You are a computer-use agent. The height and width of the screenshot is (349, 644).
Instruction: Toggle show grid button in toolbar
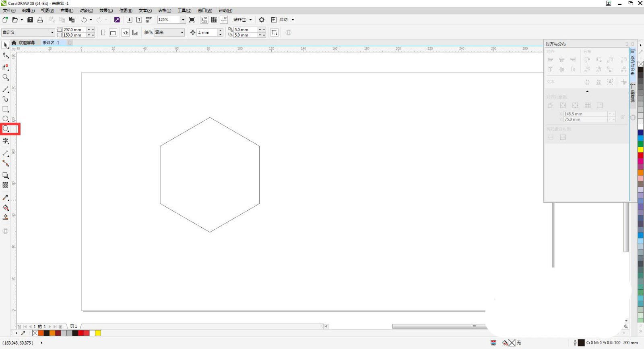pos(214,20)
